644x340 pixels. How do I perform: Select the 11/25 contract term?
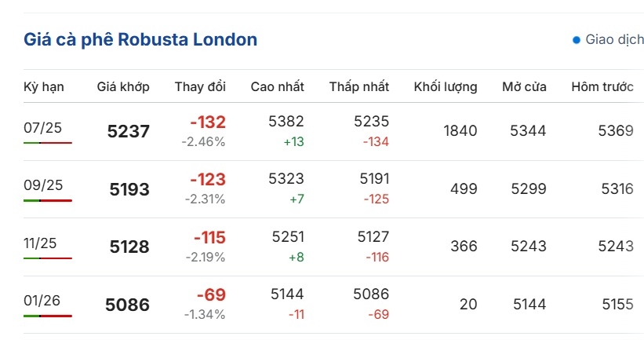[x=40, y=243]
